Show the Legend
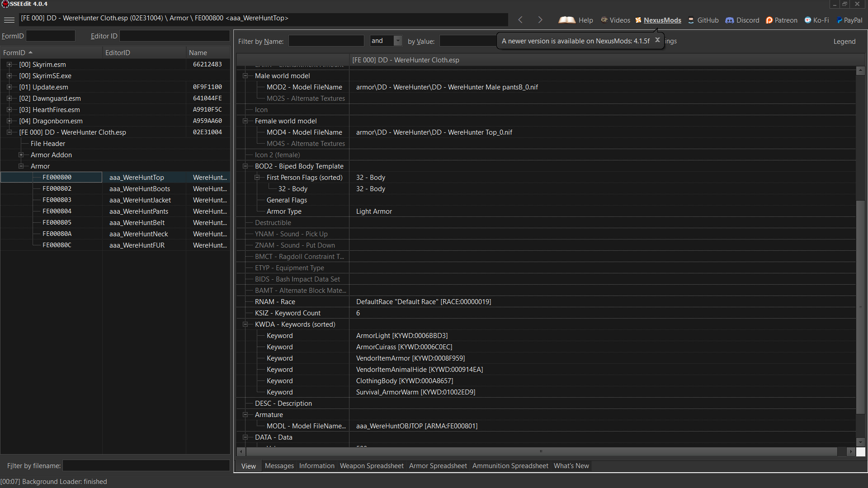Screen dimensions: 868x488 [x=844, y=41]
